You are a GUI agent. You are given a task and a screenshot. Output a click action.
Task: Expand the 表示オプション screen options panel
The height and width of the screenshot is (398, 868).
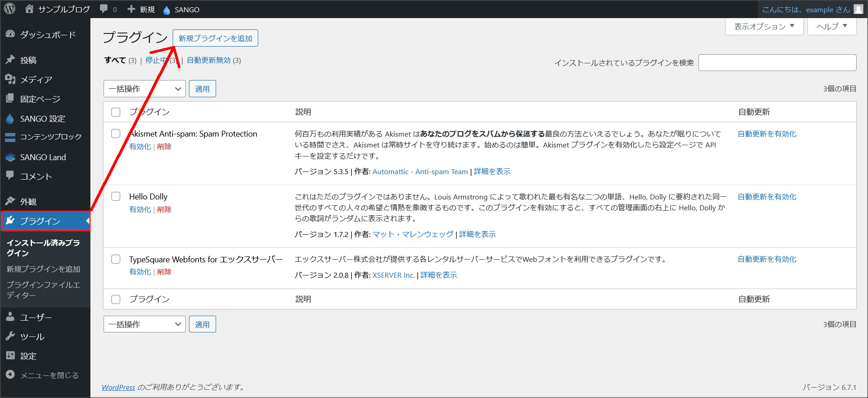point(764,26)
